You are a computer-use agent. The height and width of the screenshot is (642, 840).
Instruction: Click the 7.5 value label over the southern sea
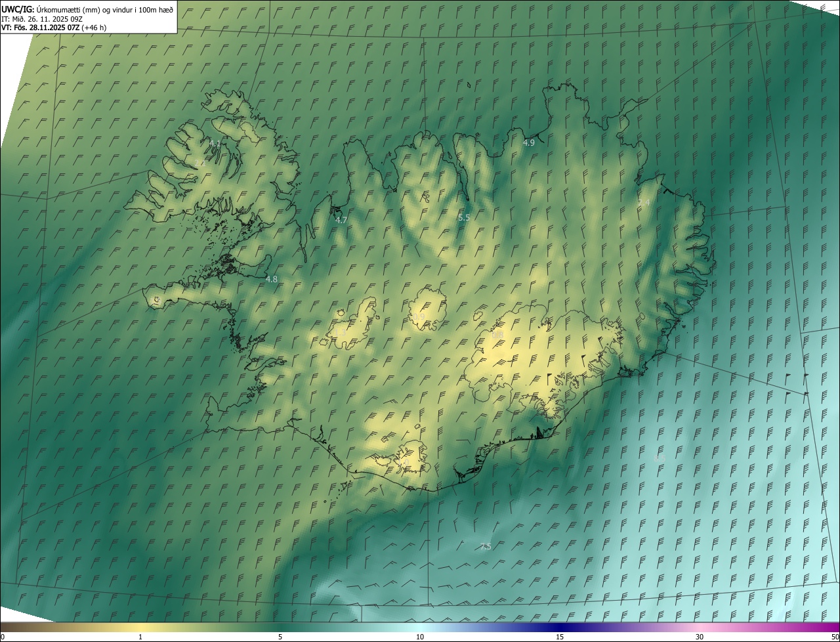tap(485, 546)
